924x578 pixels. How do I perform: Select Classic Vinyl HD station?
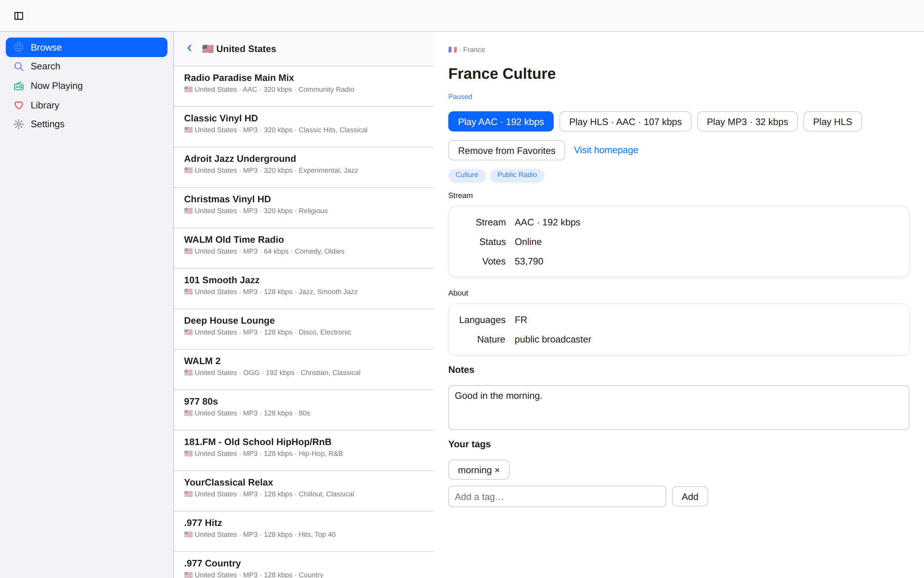click(304, 127)
